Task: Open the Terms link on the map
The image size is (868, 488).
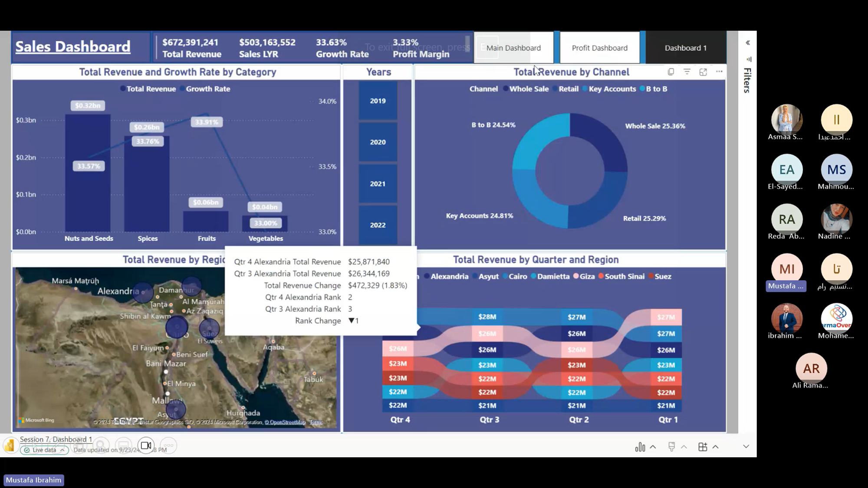Action: point(316,422)
